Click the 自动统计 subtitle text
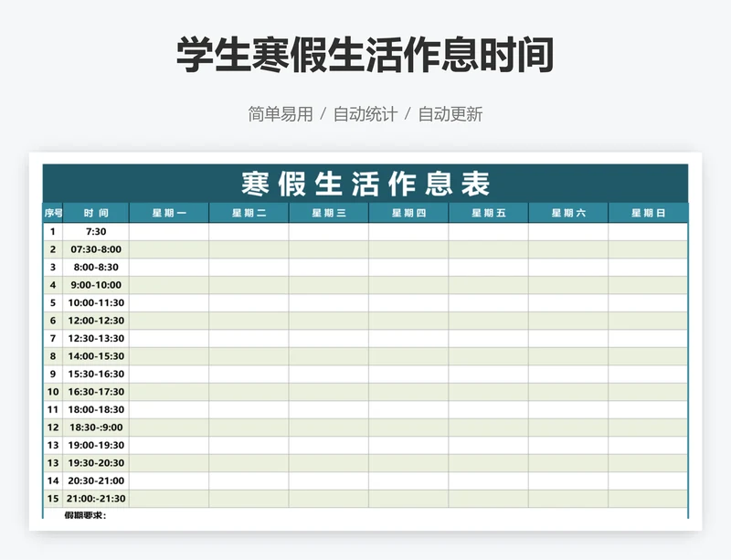This screenshot has width=731, height=560. pyautogui.click(x=365, y=114)
